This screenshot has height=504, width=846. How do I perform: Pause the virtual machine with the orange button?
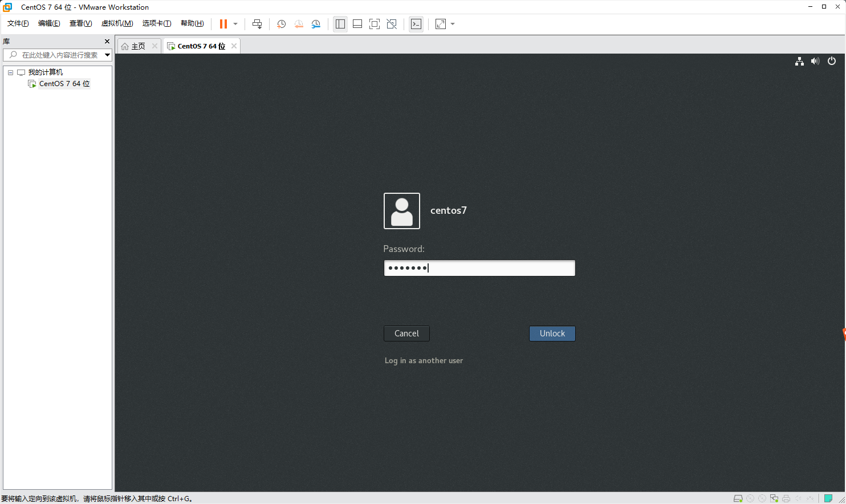click(x=223, y=24)
